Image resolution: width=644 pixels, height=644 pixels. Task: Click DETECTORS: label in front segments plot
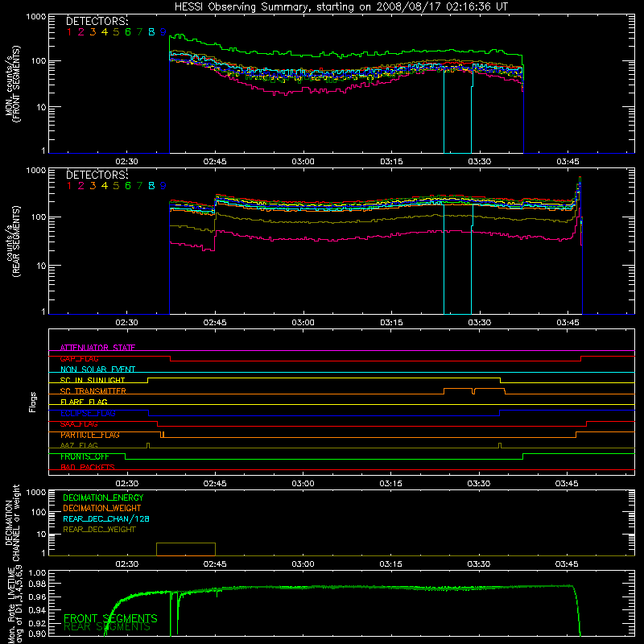[x=97, y=22]
